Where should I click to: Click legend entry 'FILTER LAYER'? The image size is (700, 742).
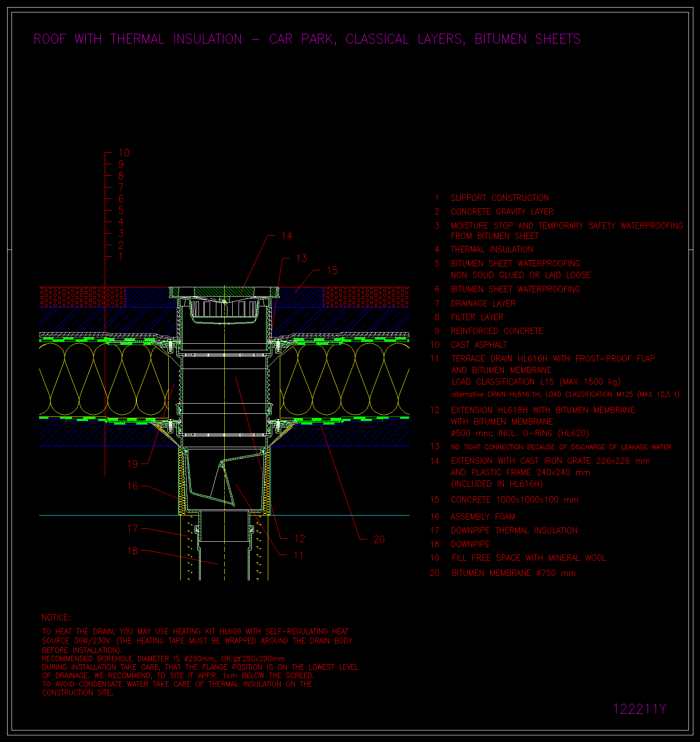pyautogui.click(x=477, y=317)
